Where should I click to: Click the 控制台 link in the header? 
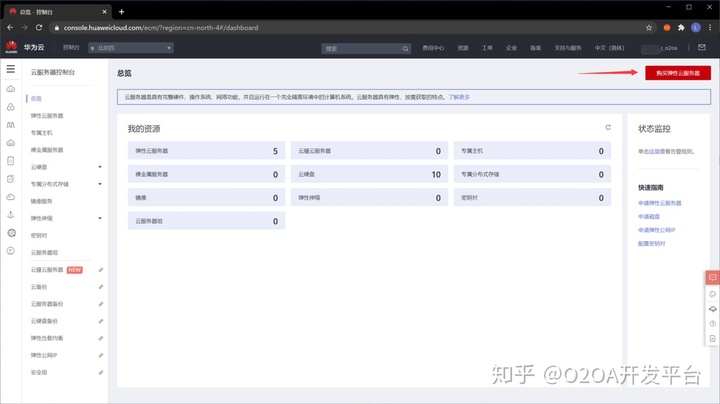pyautogui.click(x=71, y=47)
